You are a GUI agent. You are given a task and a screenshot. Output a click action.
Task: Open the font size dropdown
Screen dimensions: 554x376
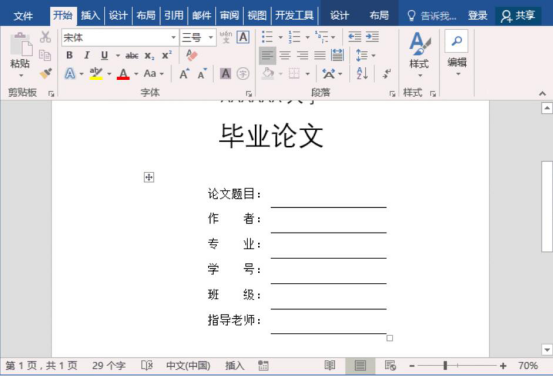click(211, 37)
